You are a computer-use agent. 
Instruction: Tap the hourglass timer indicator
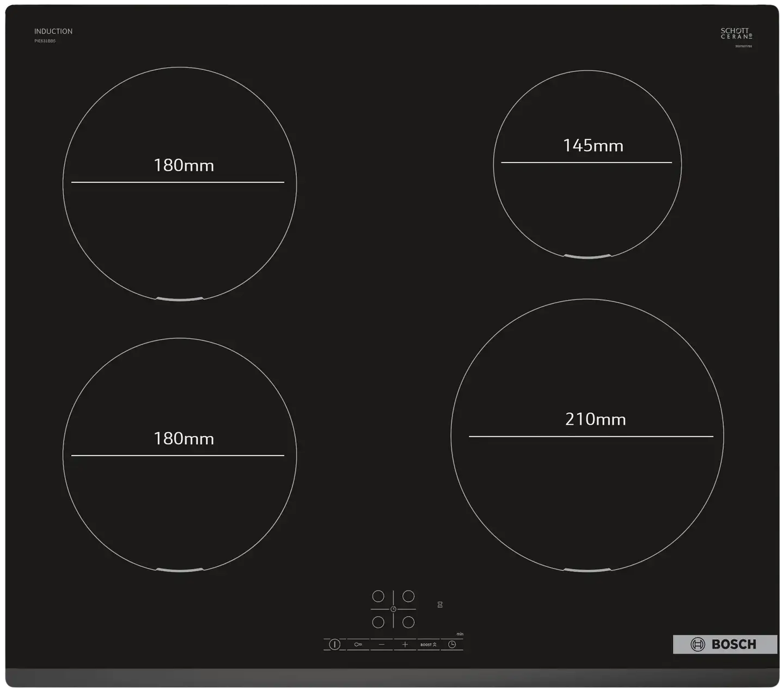pos(440,604)
